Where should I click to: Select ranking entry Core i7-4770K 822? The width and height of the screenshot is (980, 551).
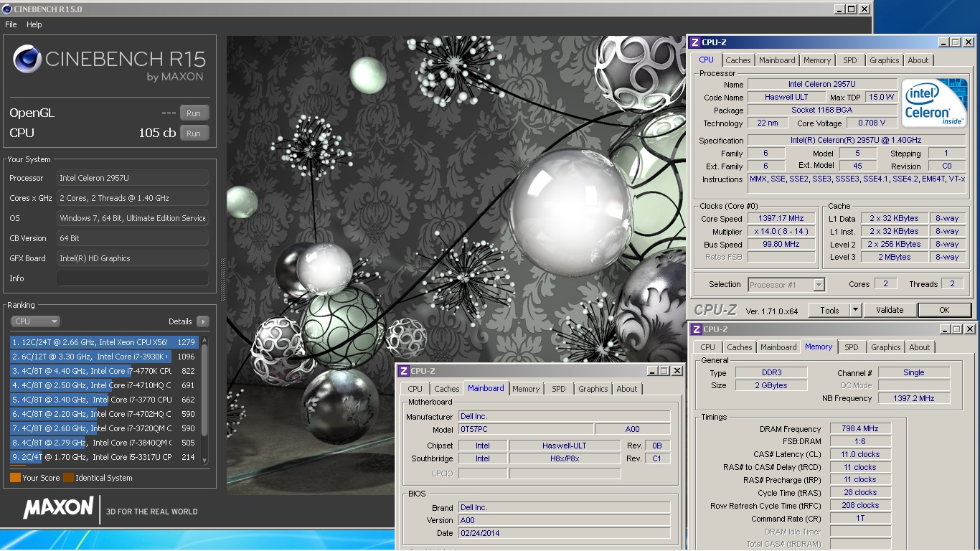click(x=104, y=371)
